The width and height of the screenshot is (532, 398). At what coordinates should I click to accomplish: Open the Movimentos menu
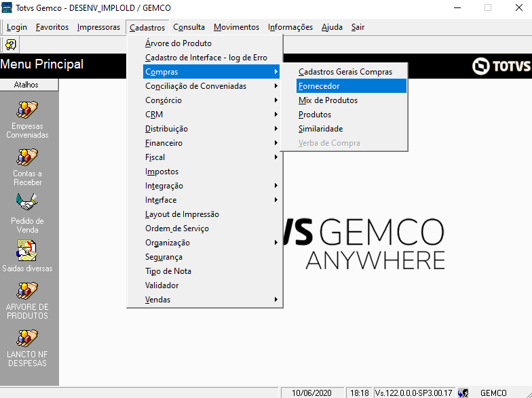236,27
